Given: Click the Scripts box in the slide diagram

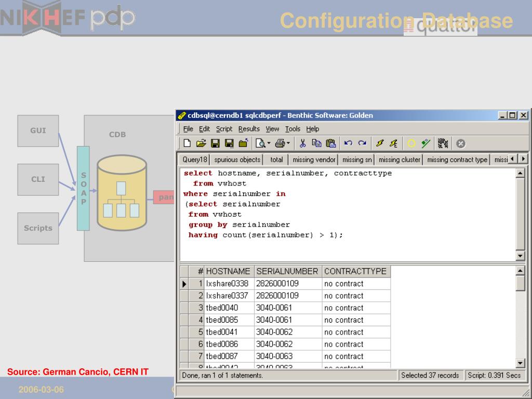Looking at the screenshot, I should pyautogui.click(x=38, y=229).
